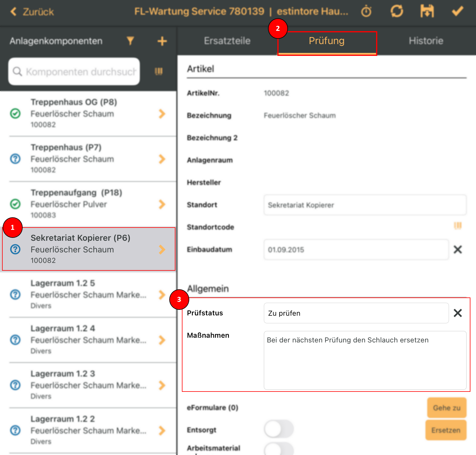476x455 pixels.
Task: Click barcode scanner icon beside search field
Action: 159,71
